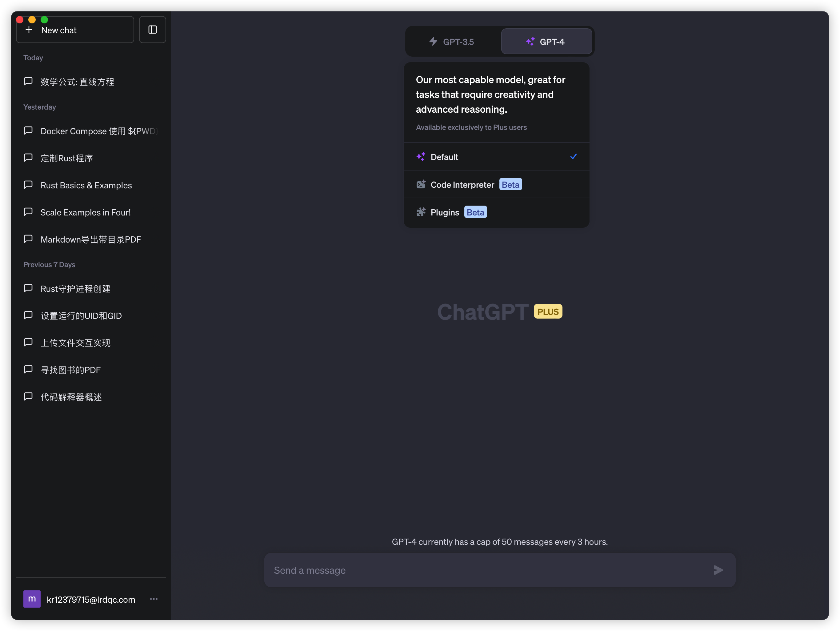Screen dimensions: 840x631
Task: Click the Beta badge next to Code Interpreter
Action: click(x=510, y=184)
